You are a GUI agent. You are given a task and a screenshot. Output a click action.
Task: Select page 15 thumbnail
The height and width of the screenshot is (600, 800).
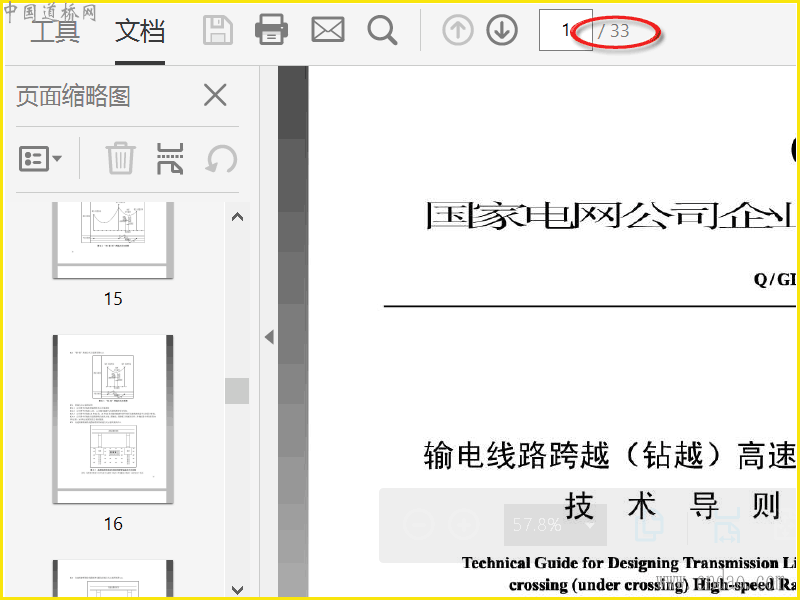(113, 240)
